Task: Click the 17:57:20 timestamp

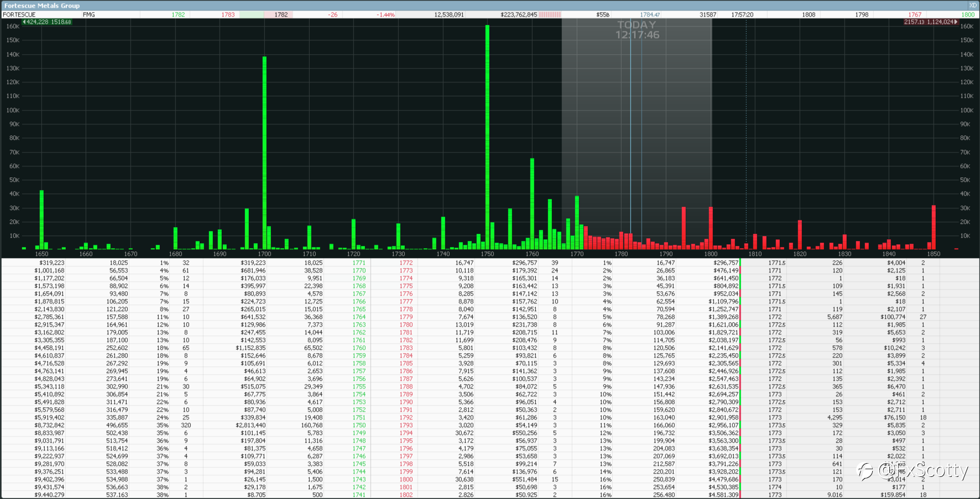Action: (742, 15)
